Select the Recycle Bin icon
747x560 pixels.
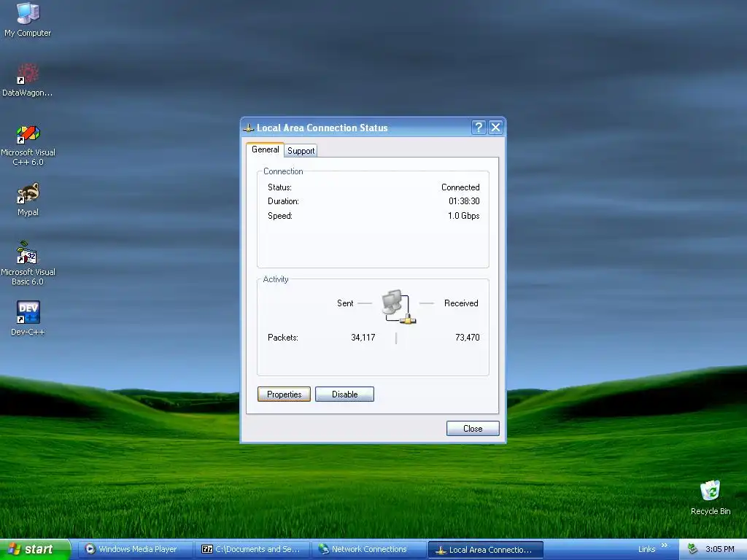[x=711, y=497]
